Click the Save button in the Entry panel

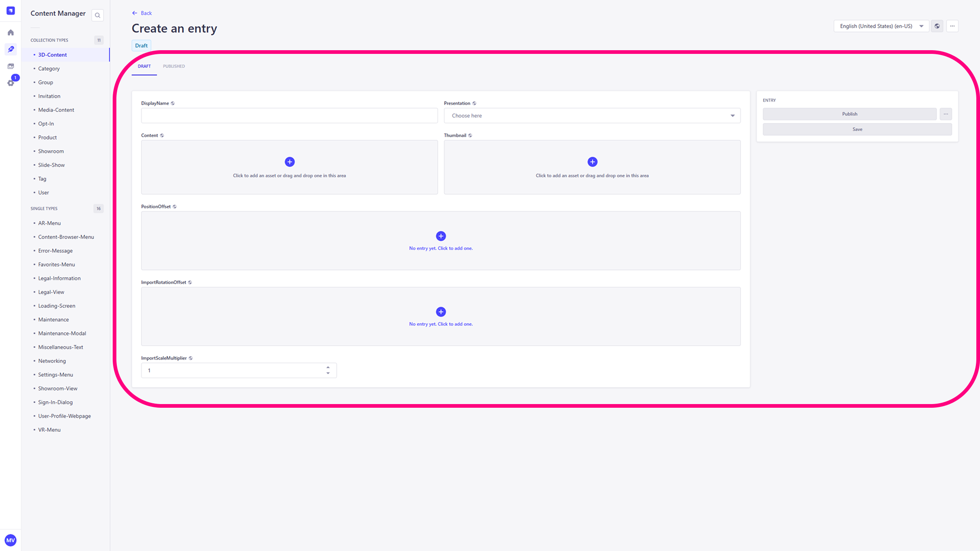(857, 129)
